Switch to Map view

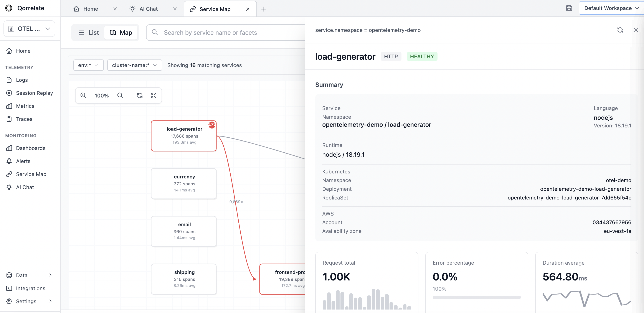click(x=121, y=33)
